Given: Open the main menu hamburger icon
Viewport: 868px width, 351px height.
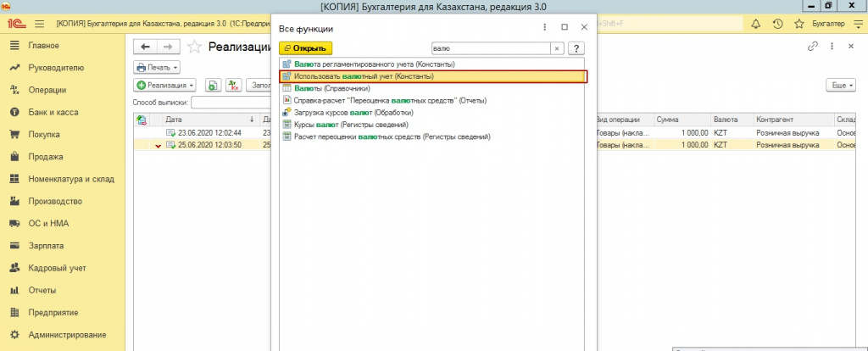Looking at the screenshot, I should pos(39,24).
